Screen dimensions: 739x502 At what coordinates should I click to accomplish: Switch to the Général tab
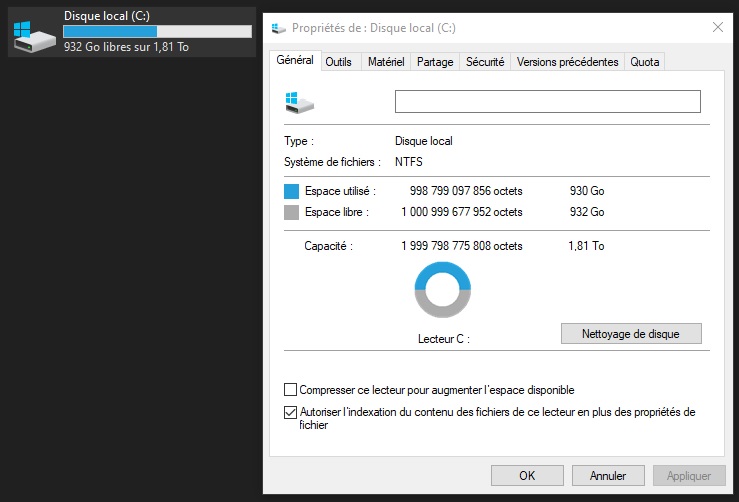(x=295, y=61)
